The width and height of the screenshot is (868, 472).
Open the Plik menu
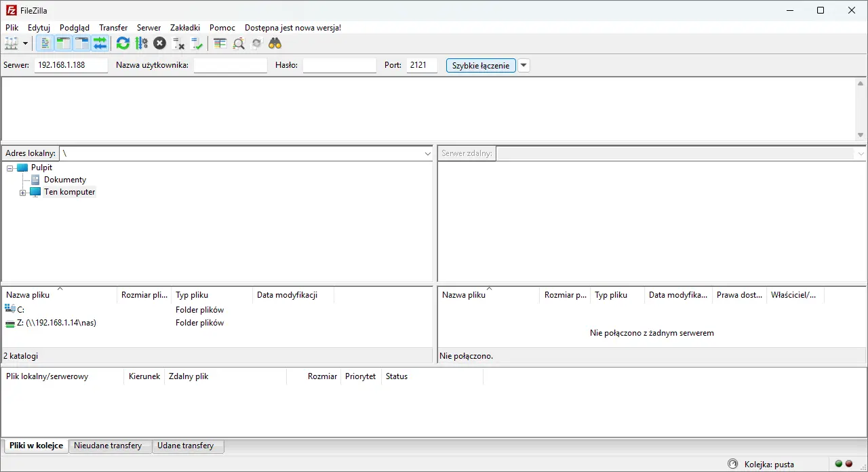(12, 28)
